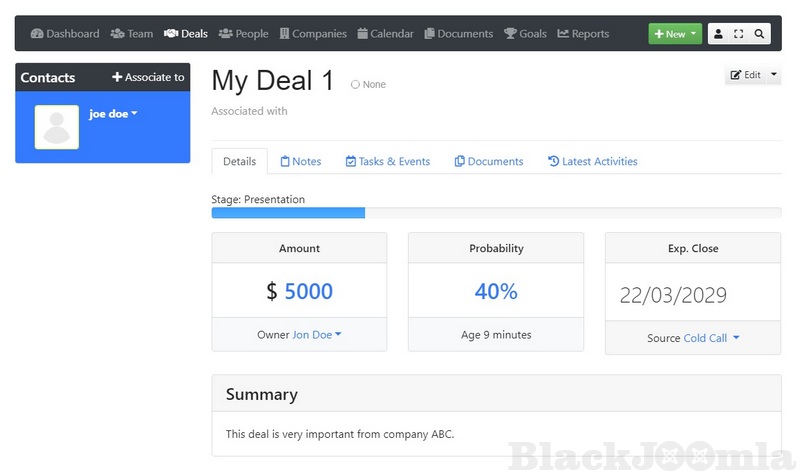Expand the green New dropdown button

(x=675, y=34)
